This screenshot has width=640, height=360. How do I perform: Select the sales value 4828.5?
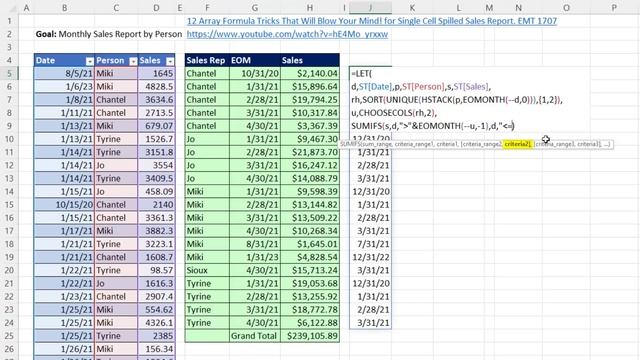tap(156, 87)
